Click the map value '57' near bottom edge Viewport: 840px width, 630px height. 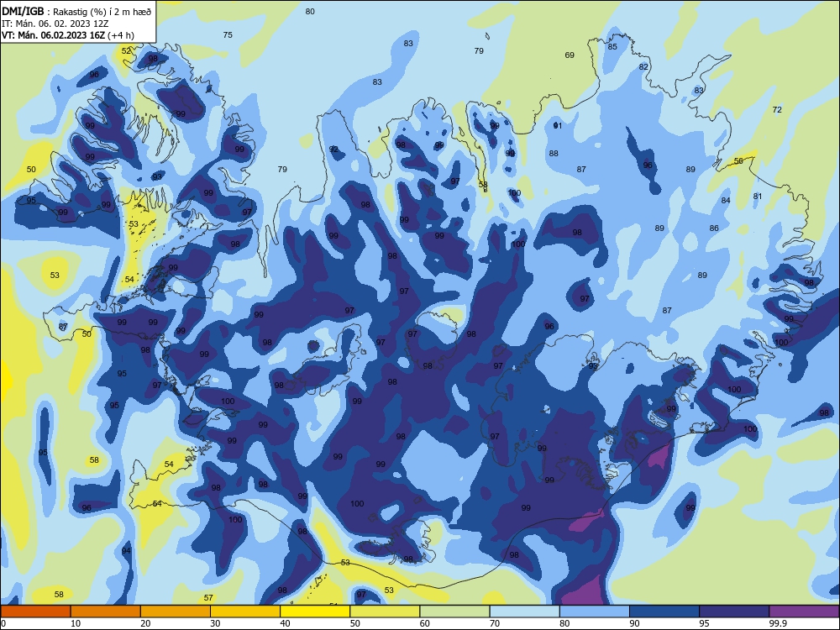click(208, 598)
